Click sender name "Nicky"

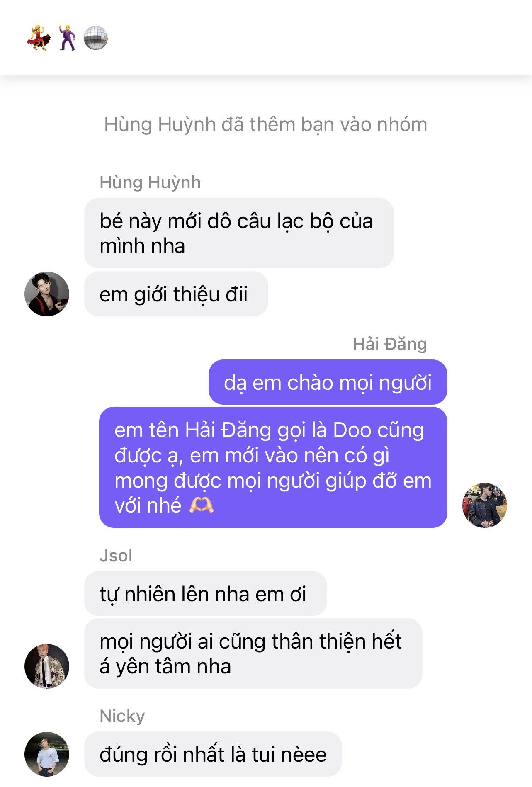(122, 716)
